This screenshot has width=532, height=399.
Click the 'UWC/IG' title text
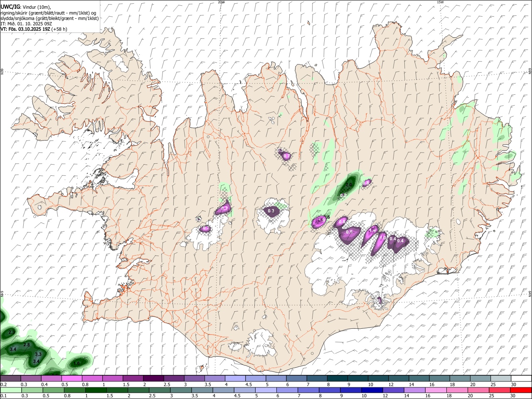click(x=10, y=7)
